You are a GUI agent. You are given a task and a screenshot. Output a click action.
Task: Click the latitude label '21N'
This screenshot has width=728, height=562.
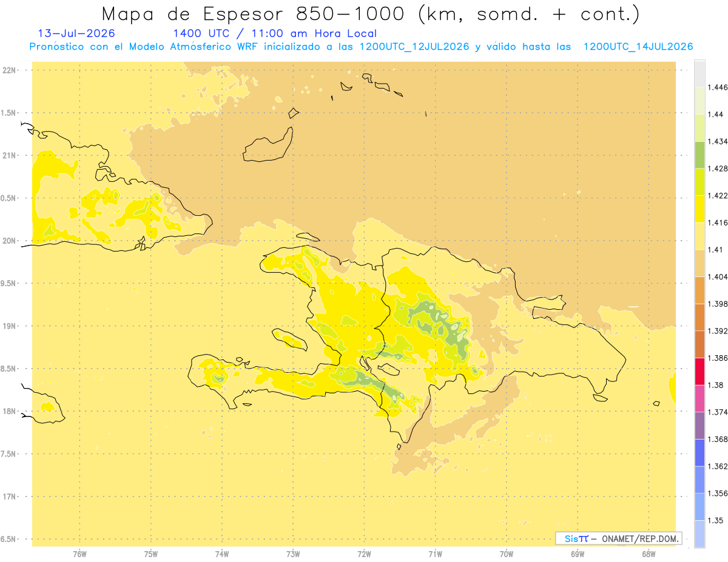point(10,156)
